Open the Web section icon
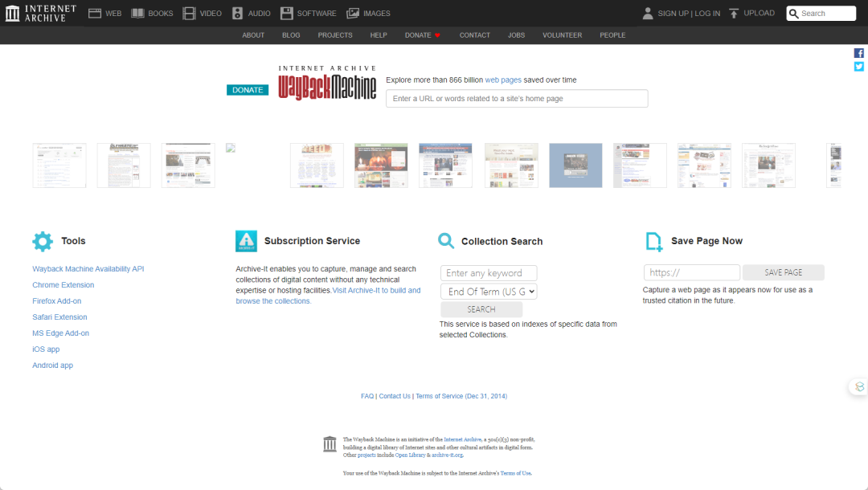The height and width of the screenshot is (490, 868). click(95, 14)
